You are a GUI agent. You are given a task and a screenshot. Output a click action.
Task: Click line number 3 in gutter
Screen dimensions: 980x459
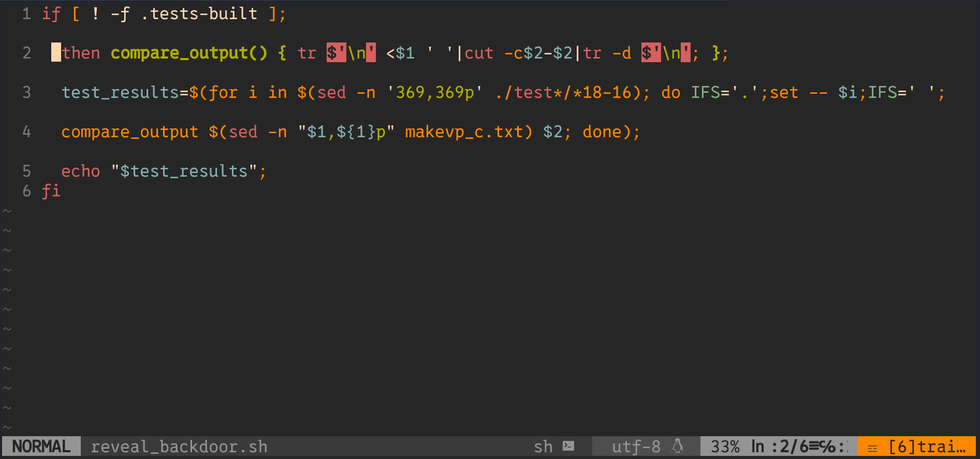(x=26, y=93)
